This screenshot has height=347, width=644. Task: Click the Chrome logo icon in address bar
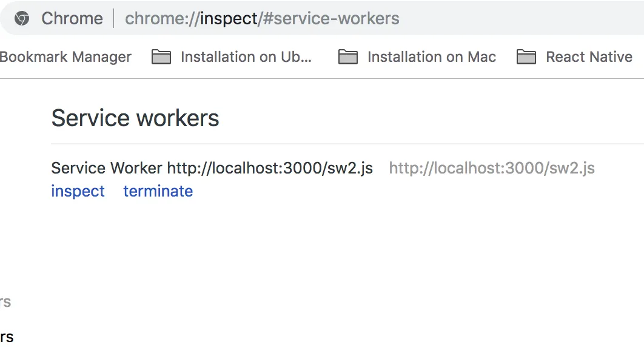[x=22, y=18]
